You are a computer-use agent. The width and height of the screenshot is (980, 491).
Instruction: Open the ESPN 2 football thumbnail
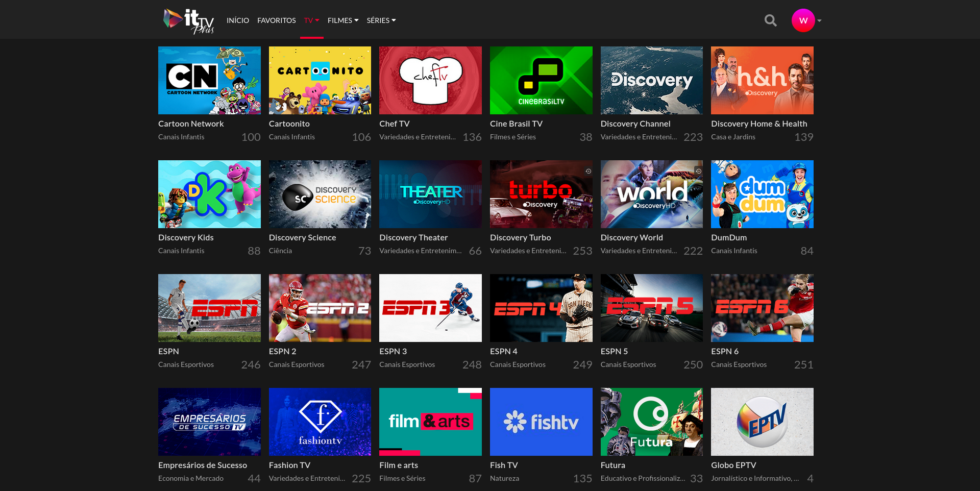coord(320,308)
